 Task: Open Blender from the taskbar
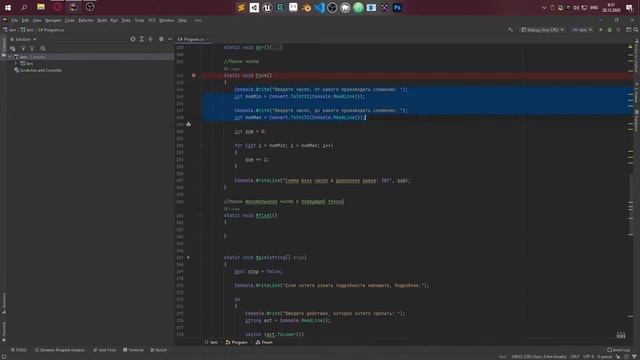click(x=306, y=7)
